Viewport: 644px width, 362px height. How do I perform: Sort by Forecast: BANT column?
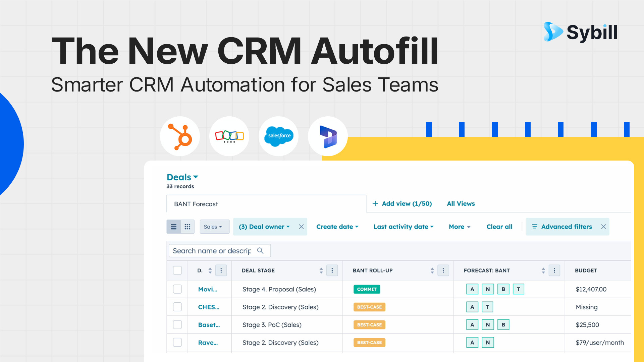click(x=543, y=270)
